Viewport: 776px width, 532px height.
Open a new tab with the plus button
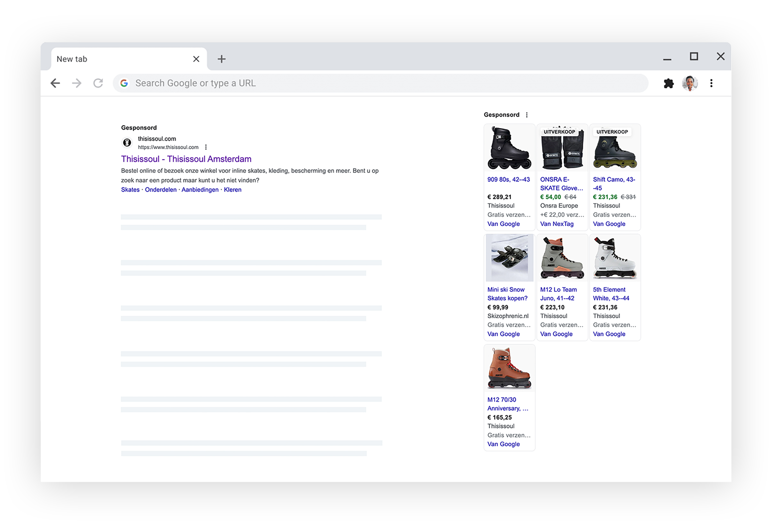click(x=221, y=59)
